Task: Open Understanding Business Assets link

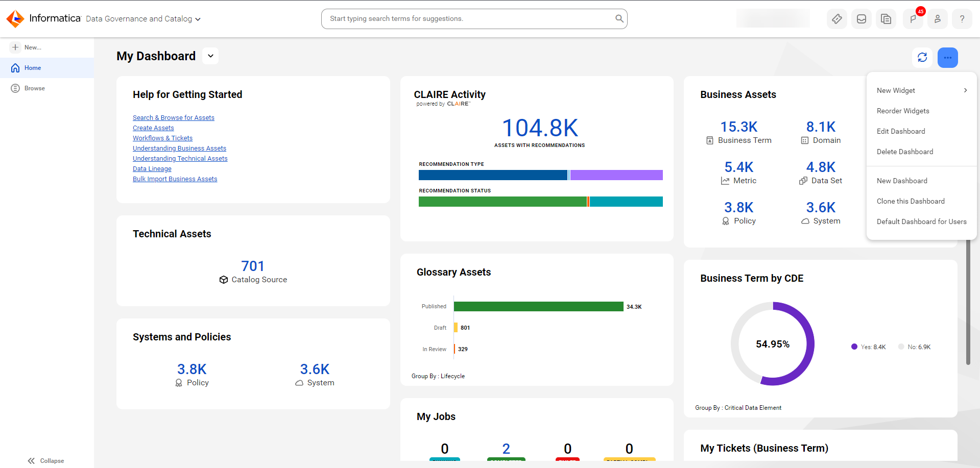Action: click(179, 149)
